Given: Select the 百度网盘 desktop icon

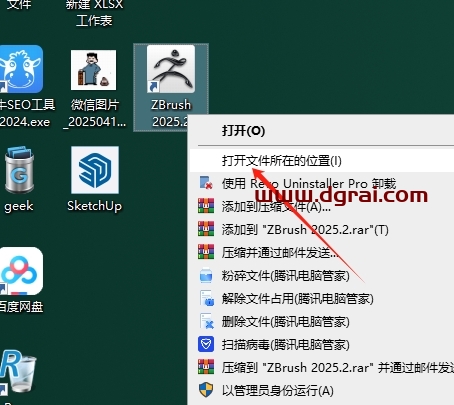Looking at the screenshot, I should click(x=21, y=281).
